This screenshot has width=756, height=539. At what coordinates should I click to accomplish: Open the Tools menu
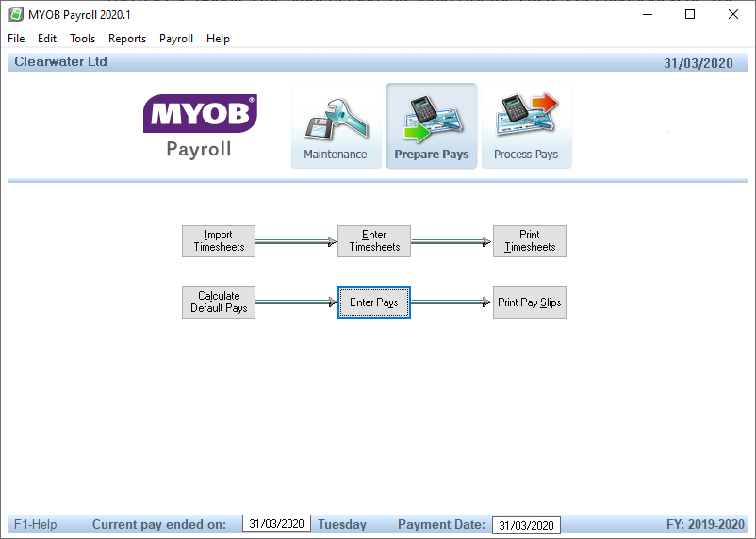(83, 39)
